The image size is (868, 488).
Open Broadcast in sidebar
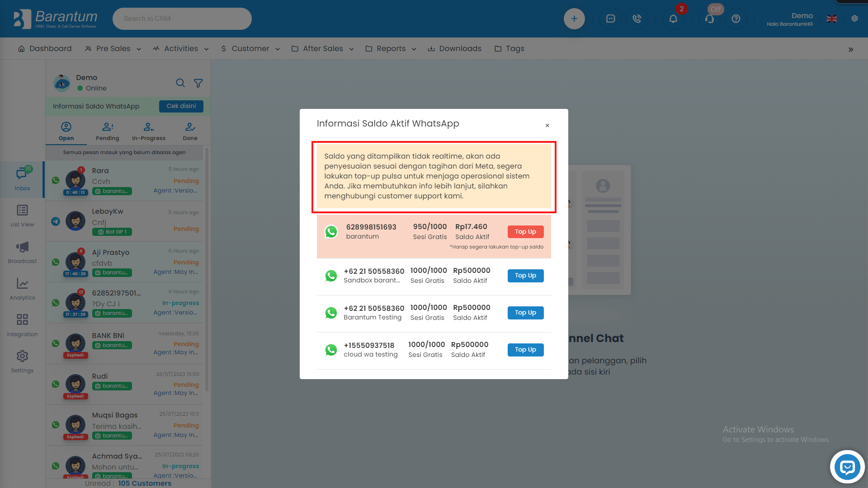(22, 252)
